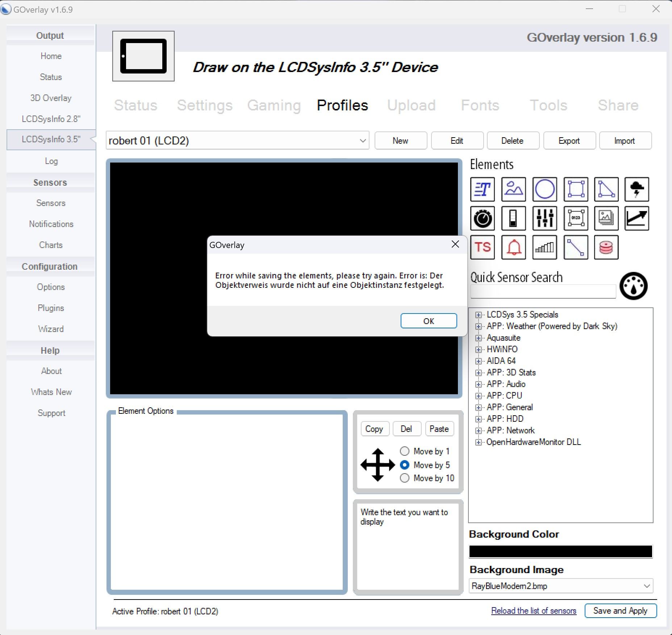This screenshot has width=672, height=635.
Task: Add a round gauge dial element
Action: pos(483,218)
